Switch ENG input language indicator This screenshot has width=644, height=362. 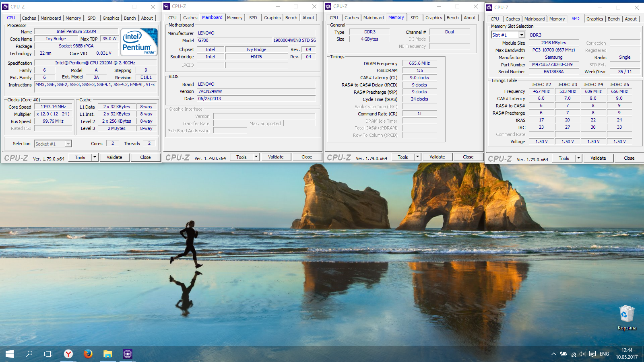coord(604,354)
